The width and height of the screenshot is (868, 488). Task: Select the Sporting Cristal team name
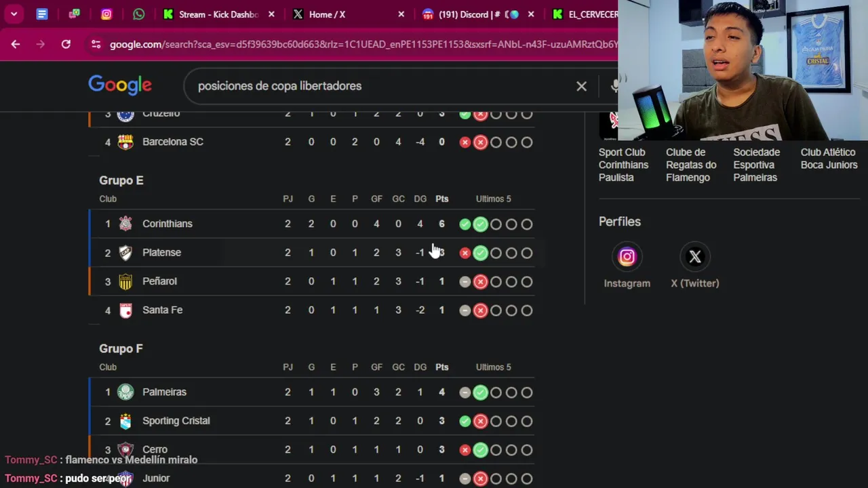(x=176, y=421)
